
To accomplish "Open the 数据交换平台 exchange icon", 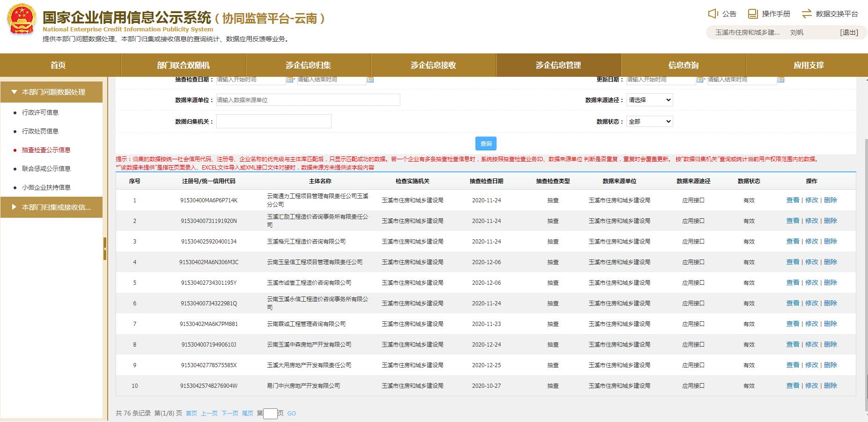I will (x=807, y=14).
